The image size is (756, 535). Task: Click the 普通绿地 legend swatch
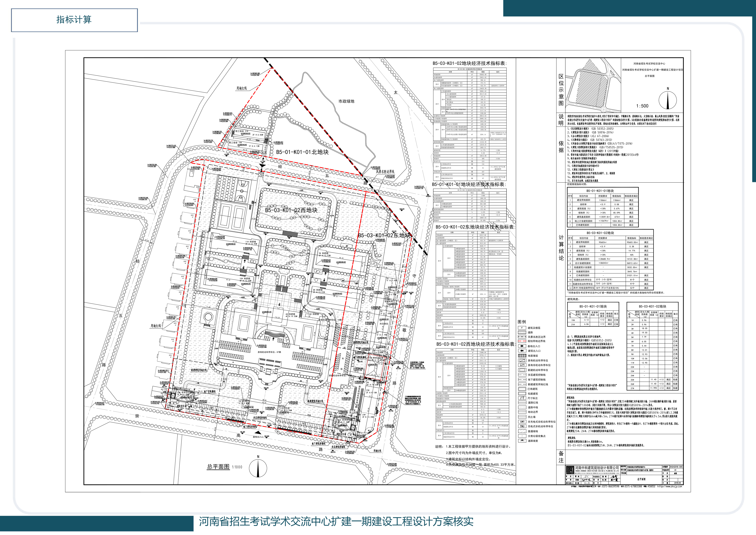click(x=522, y=431)
